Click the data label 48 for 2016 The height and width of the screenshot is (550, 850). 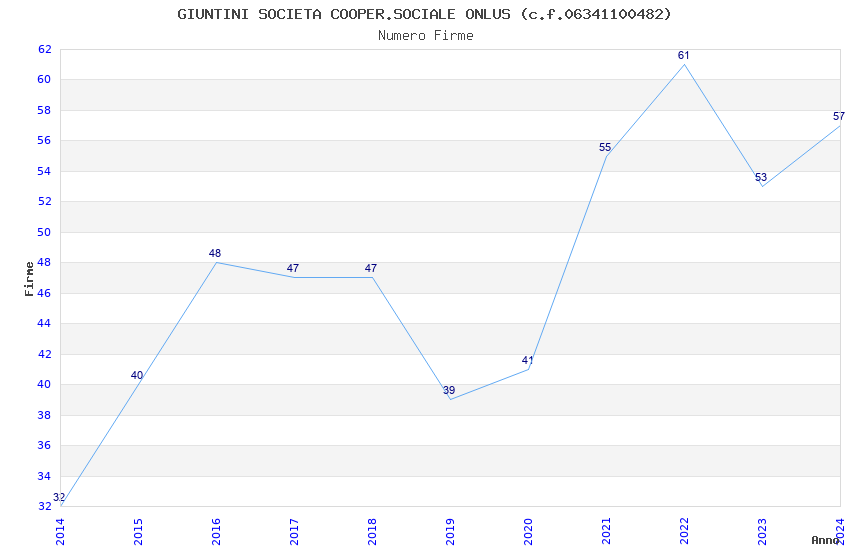[x=215, y=253]
